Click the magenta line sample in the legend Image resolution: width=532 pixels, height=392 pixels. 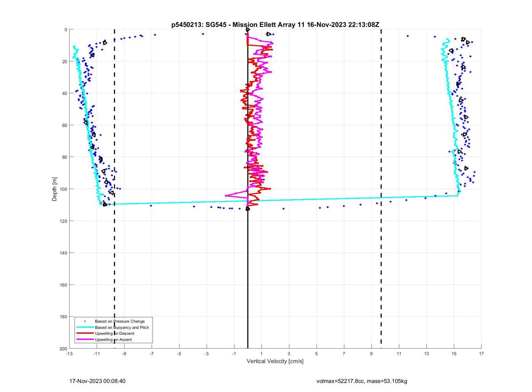click(x=85, y=339)
